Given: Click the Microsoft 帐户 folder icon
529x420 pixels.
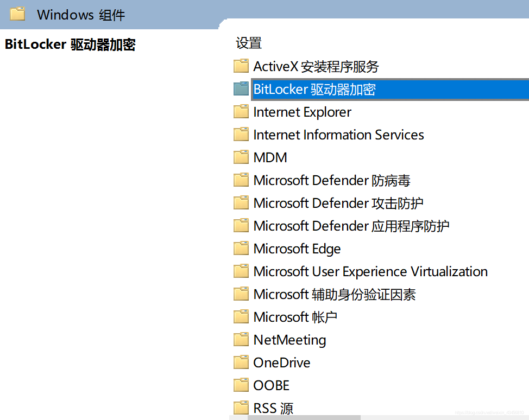Looking at the screenshot, I should point(241,316).
